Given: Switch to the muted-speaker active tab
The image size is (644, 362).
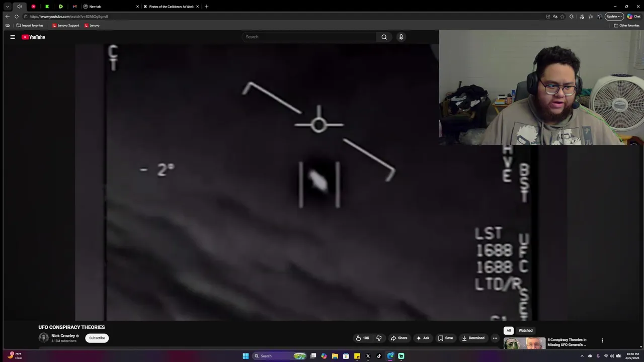Looking at the screenshot, I should click(19, 7).
